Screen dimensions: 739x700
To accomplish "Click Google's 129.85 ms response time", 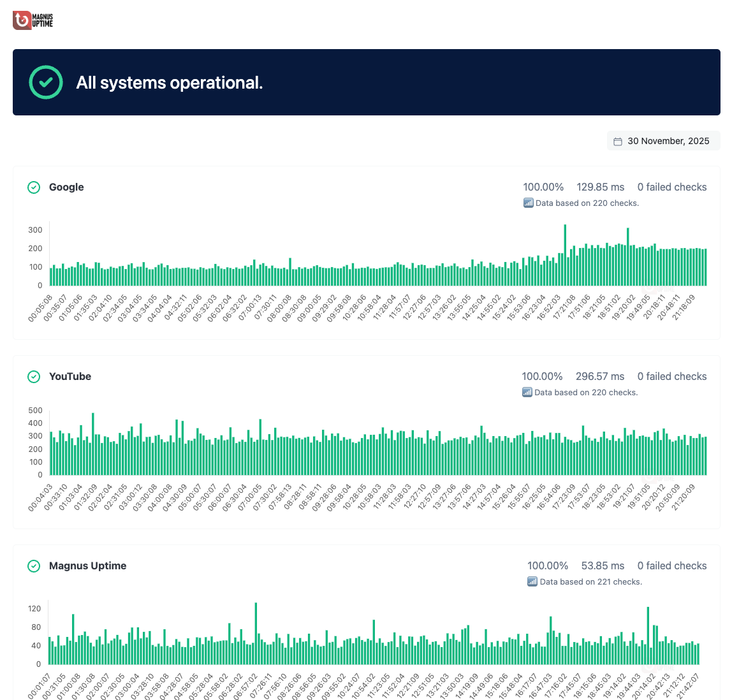I will point(600,187).
